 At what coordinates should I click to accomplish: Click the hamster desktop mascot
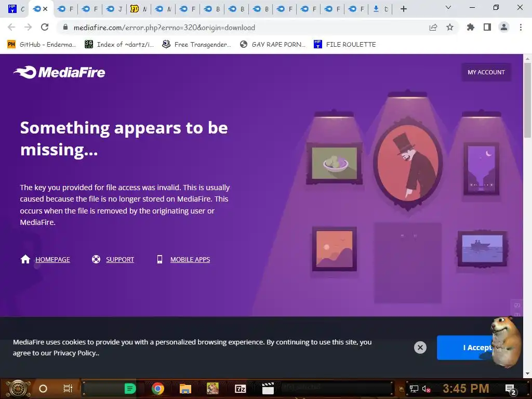tap(506, 342)
